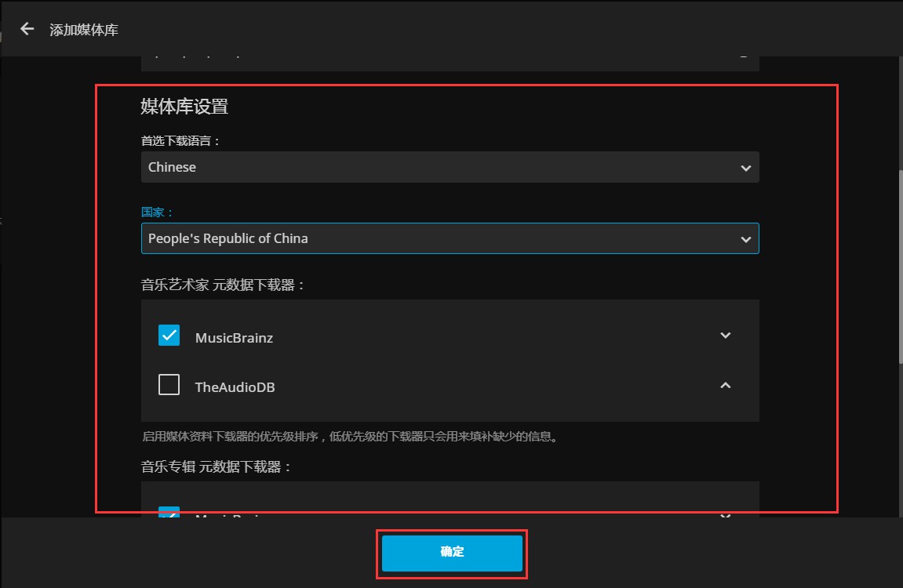Move MusicBrainz down with its chevron arrow
903x588 pixels.
pyautogui.click(x=725, y=336)
